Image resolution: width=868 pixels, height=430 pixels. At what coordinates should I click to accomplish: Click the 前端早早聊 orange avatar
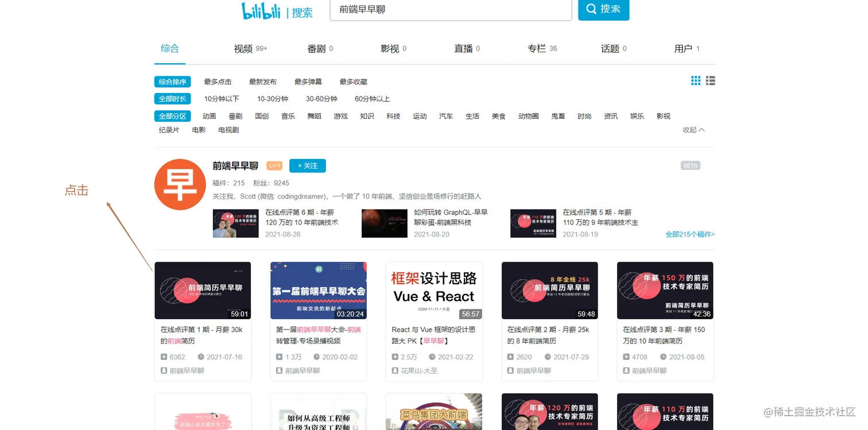pyautogui.click(x=180, y=184)
